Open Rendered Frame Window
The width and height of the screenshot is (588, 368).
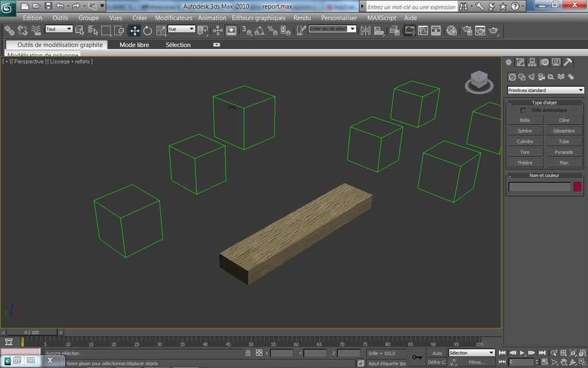480,30
